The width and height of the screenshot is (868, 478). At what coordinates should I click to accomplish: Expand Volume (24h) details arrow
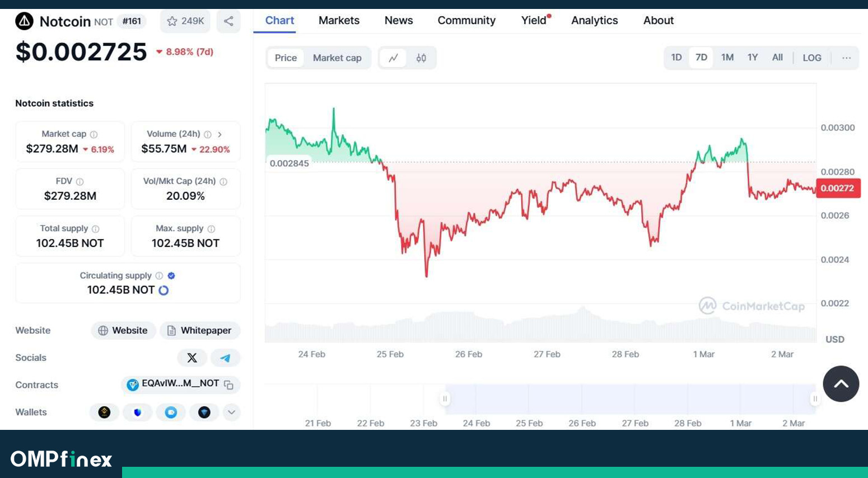(x=220, y=134)
